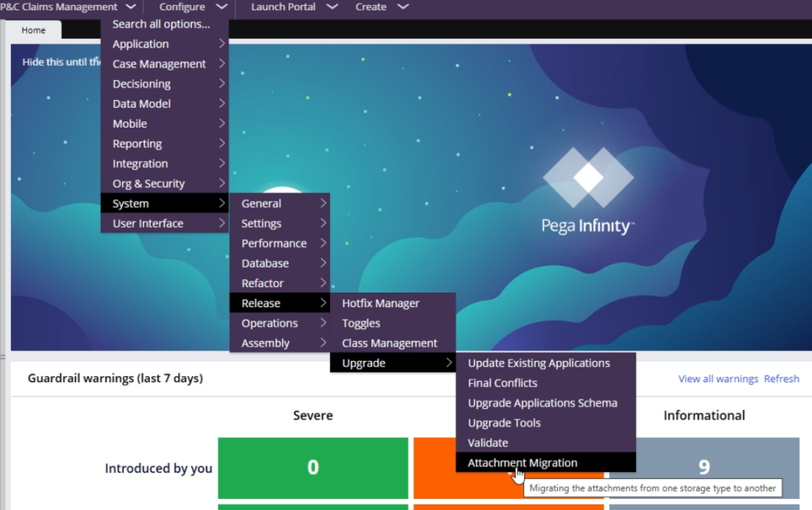Open the Assembly submenu
Screen dimensions: 812x510
[x=280, y=343]
